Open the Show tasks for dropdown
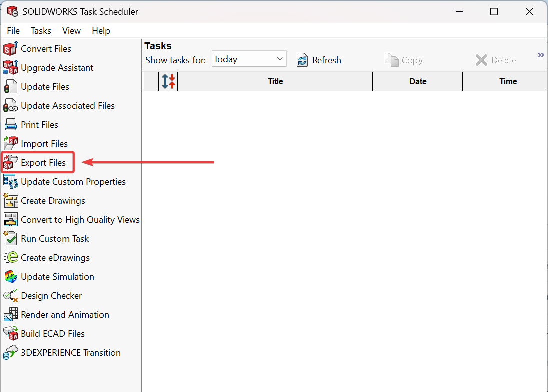 249,59
